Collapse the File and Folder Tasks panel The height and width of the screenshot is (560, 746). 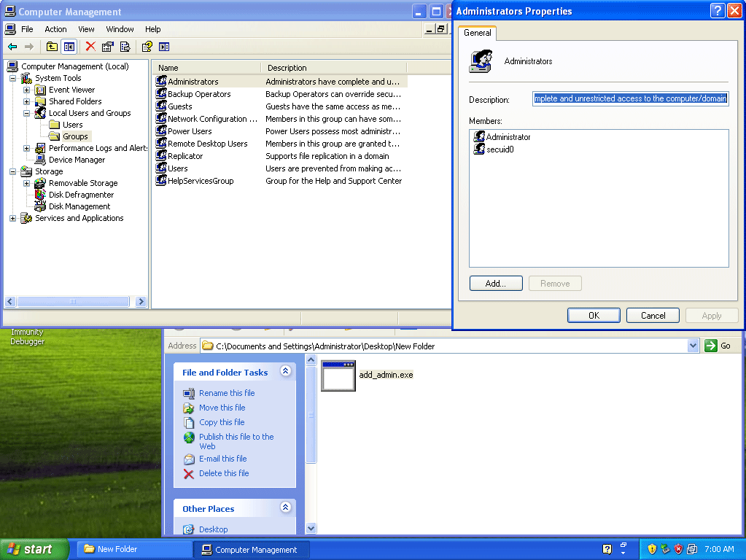(x=285, y=371)
